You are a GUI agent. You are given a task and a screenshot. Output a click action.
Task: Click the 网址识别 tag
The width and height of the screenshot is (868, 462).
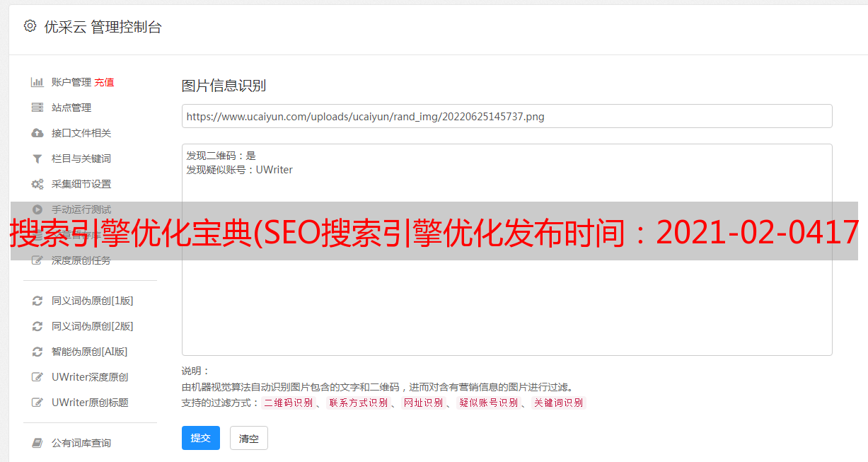click(x=423, y=403)
